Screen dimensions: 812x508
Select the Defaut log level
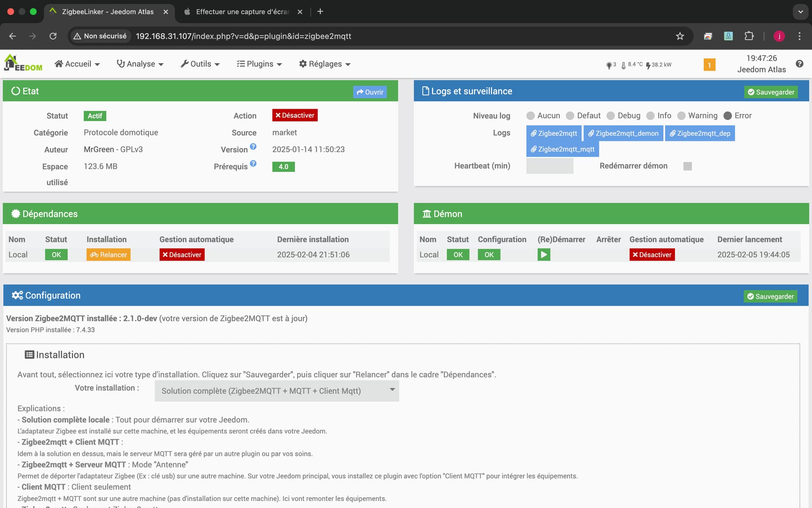click(x=570, y=116)
